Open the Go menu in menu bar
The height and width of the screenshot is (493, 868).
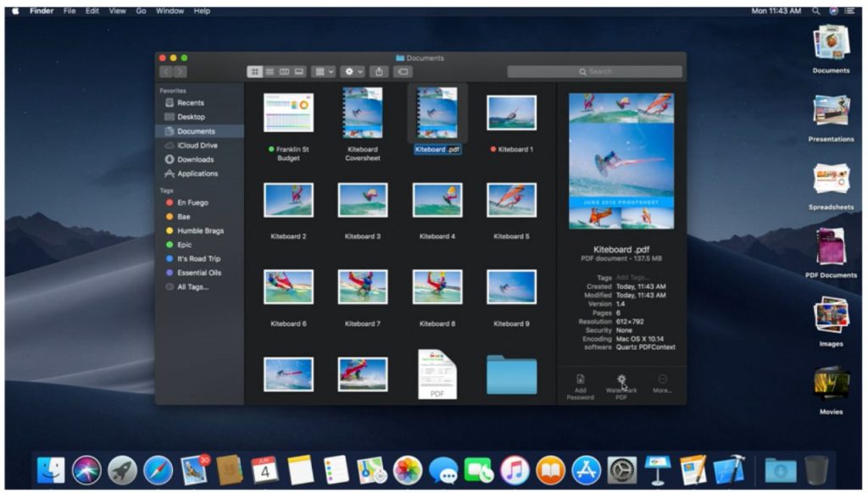[x=141, y=11]
